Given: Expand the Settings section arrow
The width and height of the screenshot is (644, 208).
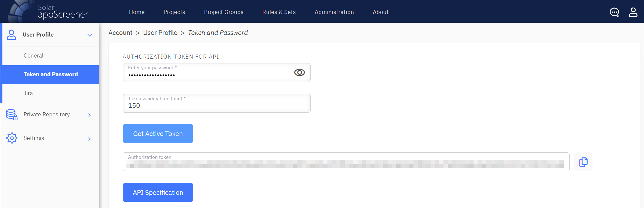Looking at the screenshot, I should 90,139.
